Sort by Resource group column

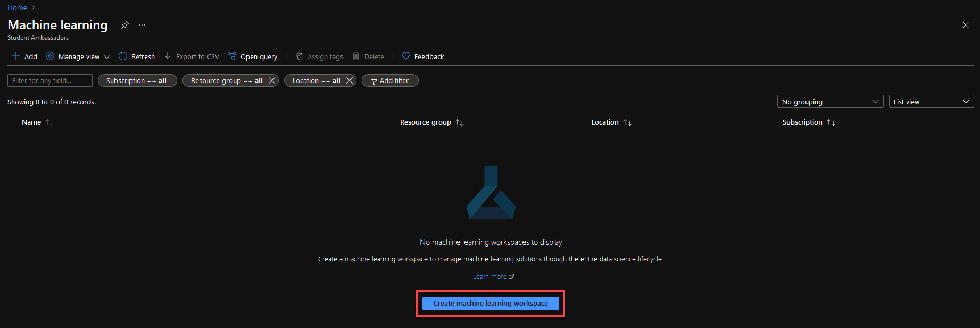(x=432, y=122)
